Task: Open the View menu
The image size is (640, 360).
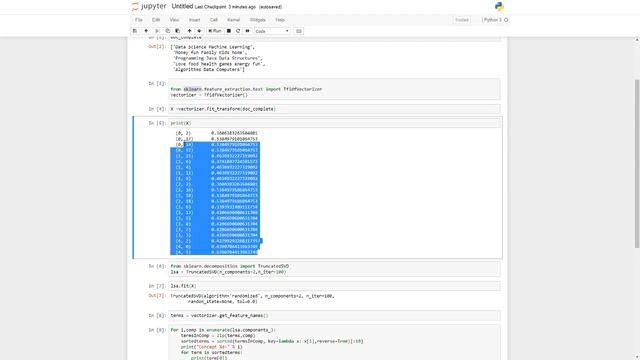Action: pos(174,20)
